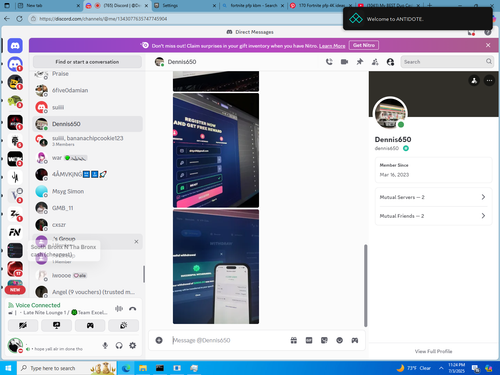Click View Full Profile
Image resolution: width=500 pixels, height=375 pixels.
[x=433, y=351]
